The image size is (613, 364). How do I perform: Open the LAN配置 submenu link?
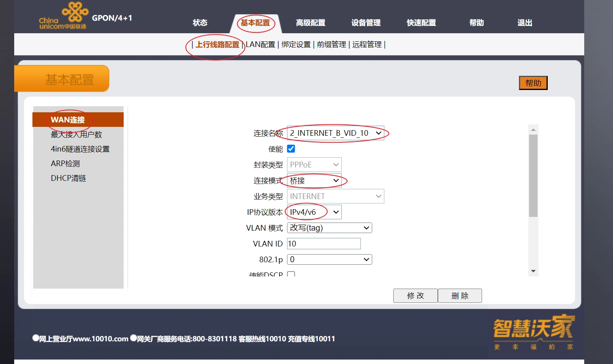(x=260, y=45)
